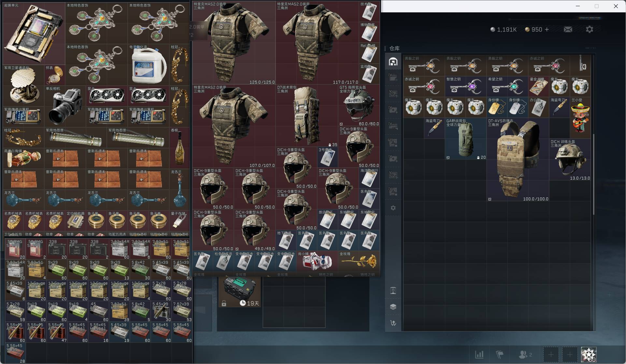Select the main warehouse tab icon
This screenshot has width=626, height=364.
(393, 61)
